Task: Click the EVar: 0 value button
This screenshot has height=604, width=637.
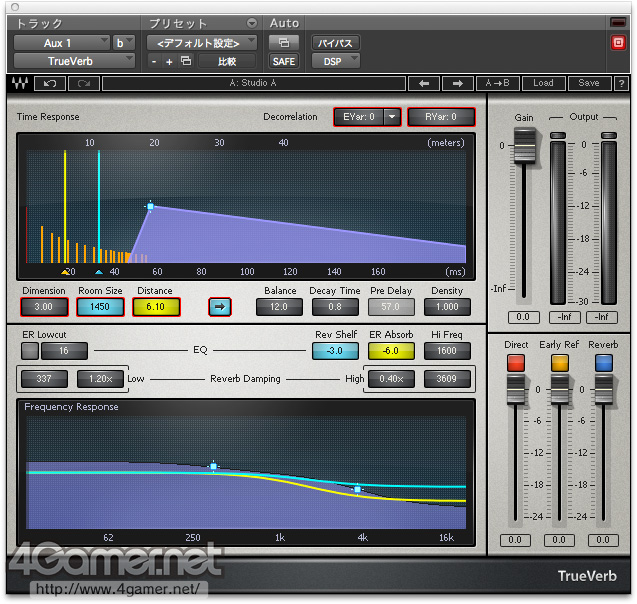Action: coord(359,117)
